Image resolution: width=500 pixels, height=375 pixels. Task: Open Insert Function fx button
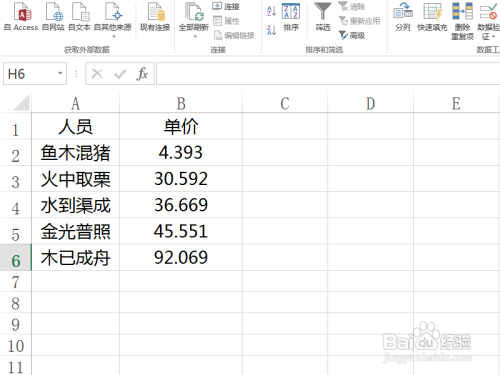point(142,74)
